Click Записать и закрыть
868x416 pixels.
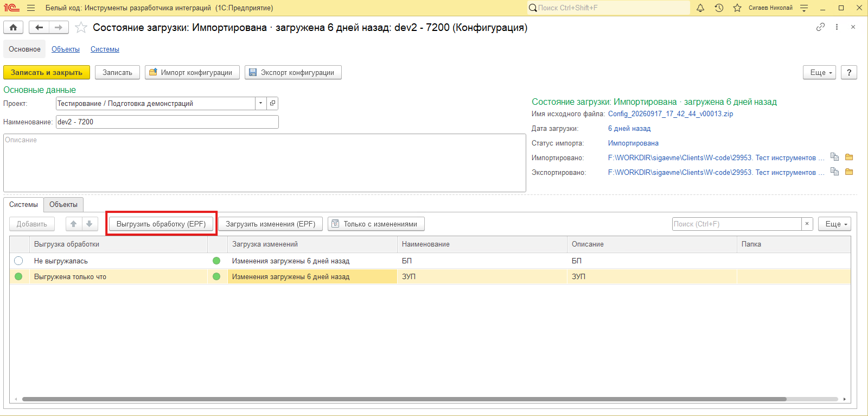pyautogui.click(x=47, y=72)
